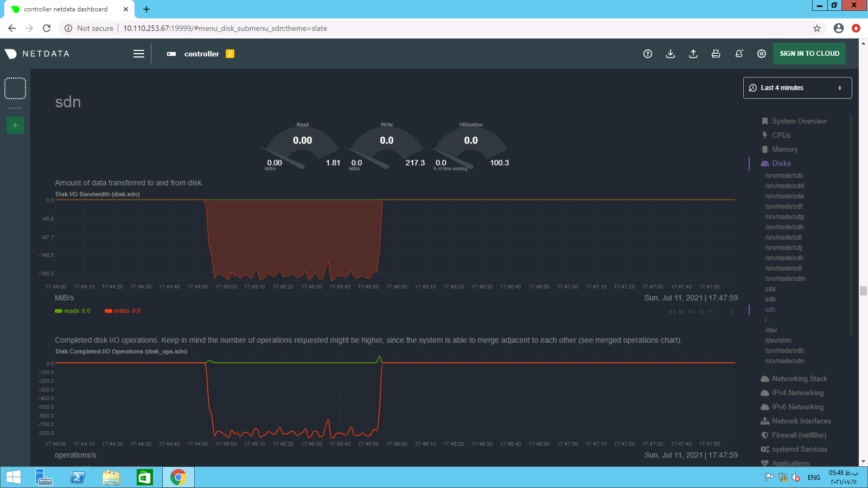Image resolution: width=868 pixels, height=488 pixels.
Task: Expand the Networking Stack menu section
Action: tap(799, 379)
